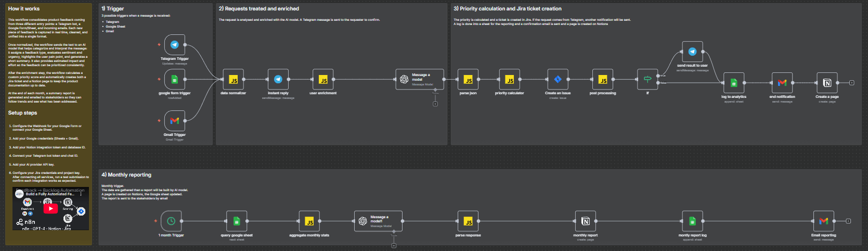Play the embedded YouTube tutorial video
868x251 pixels.
click(50, 209)
